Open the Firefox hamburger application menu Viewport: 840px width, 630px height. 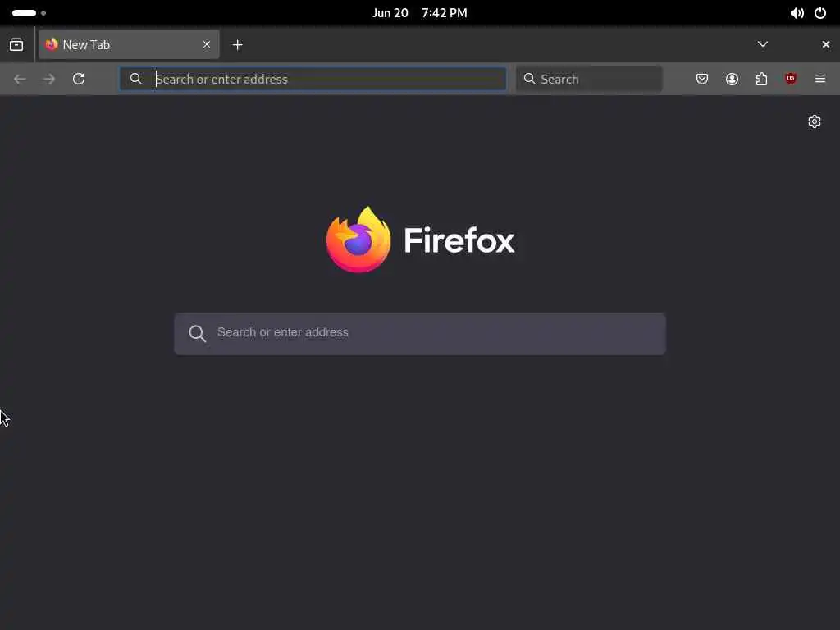point(820,80)
